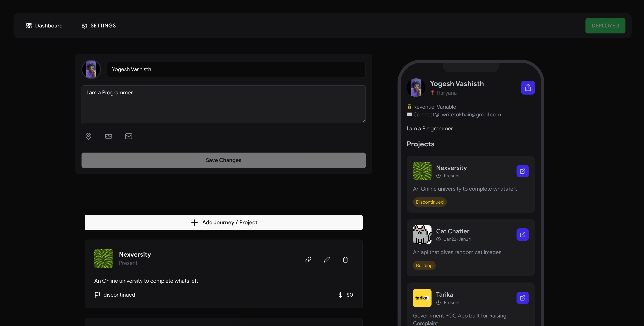The height and width of the screenshot is (326, 644).
Task: Click Add Journey / Project button
Action: [223, 222]
